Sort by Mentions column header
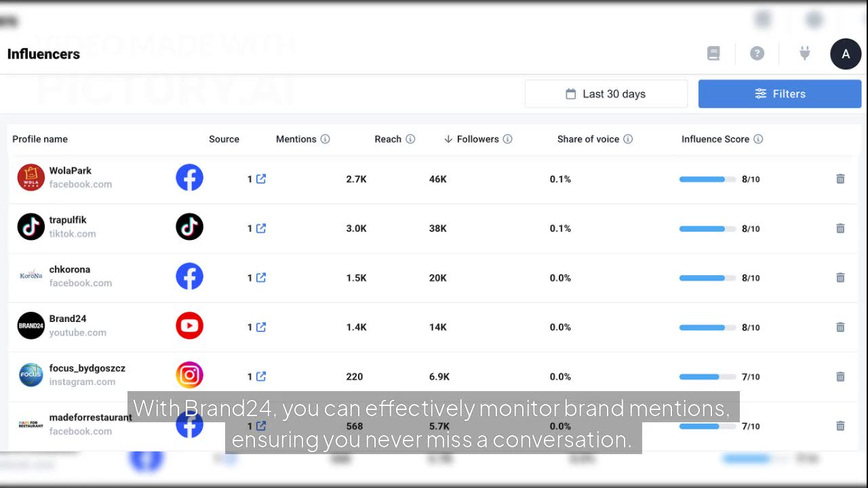Screen dimensions: 868x488 296,139
